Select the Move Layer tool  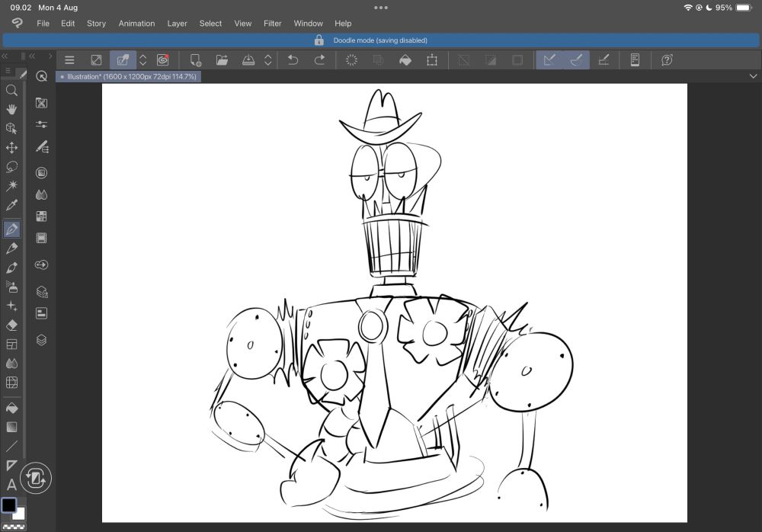(11, 147)
